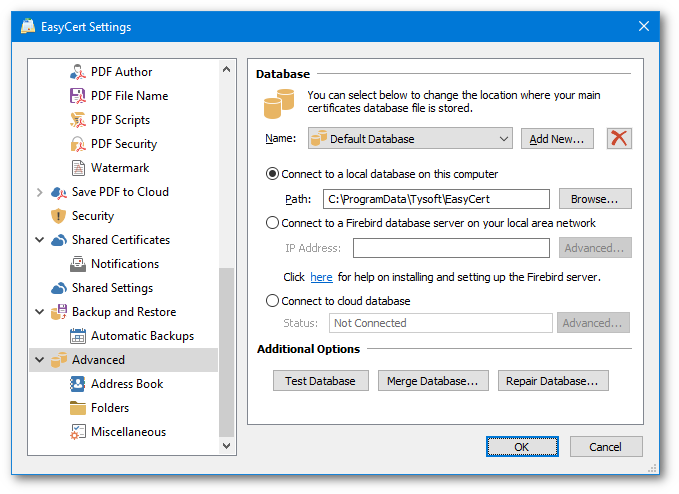
Task: Click the Address Book contact icon
Action: coord(78,384)
